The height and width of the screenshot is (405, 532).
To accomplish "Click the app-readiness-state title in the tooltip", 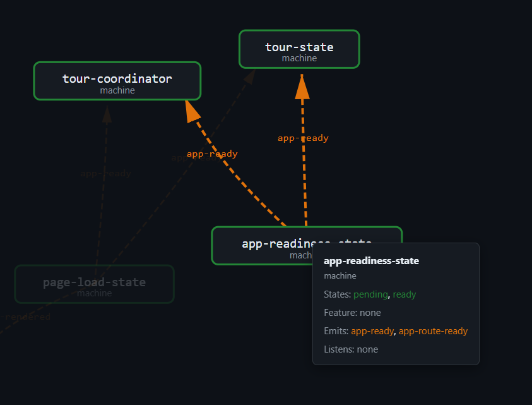I will coord(371,260).
